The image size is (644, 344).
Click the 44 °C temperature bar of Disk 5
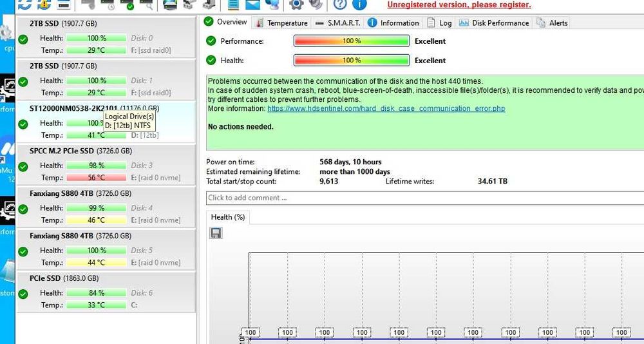coord(96,263)
